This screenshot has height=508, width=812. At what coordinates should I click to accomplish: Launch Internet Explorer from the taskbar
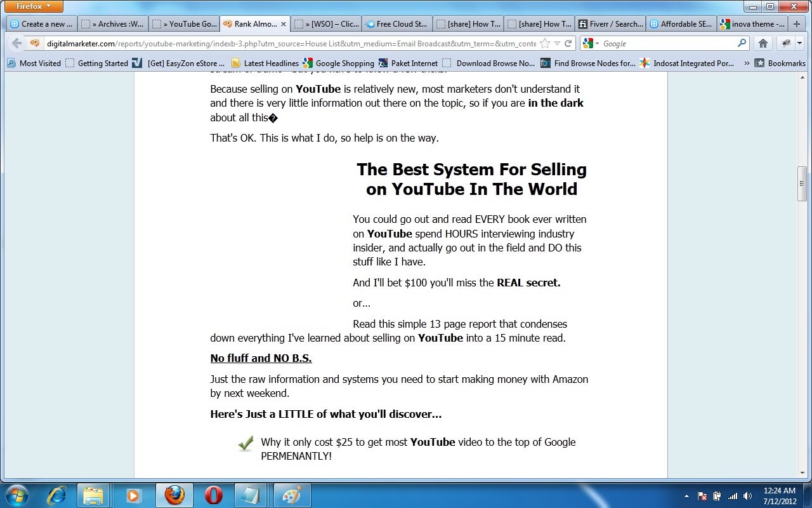(57, 495)
